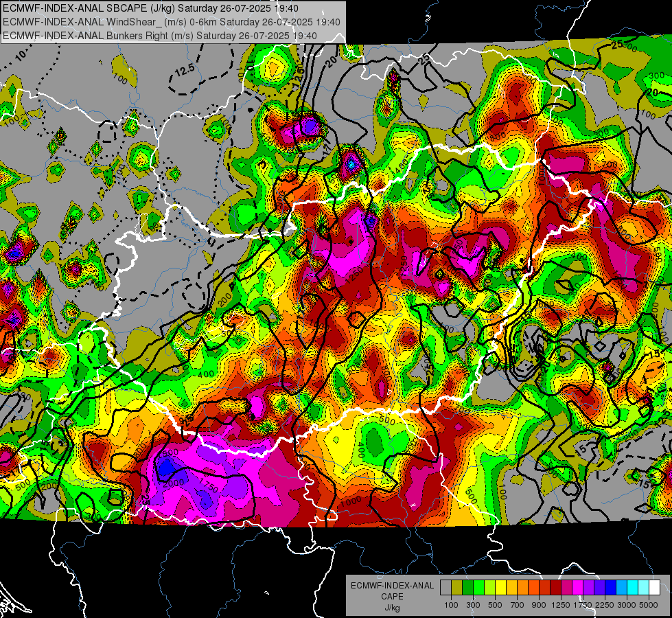Click the legend value 700
Viewport: 672px width, 618px height.
point(518,605)
